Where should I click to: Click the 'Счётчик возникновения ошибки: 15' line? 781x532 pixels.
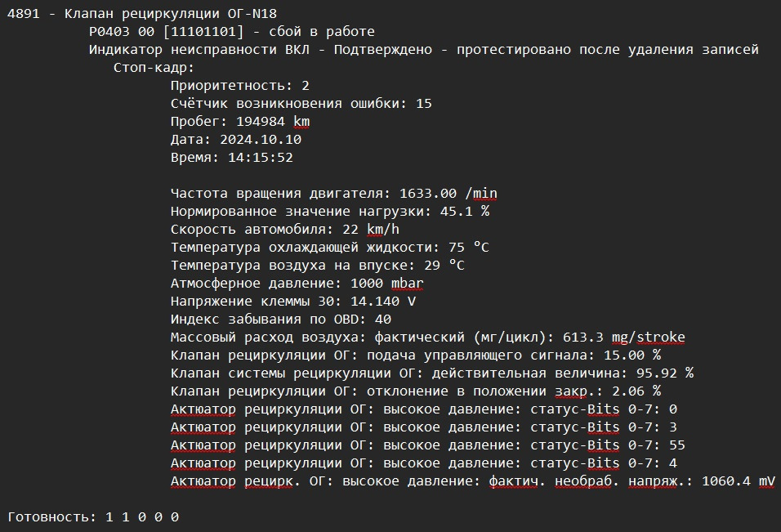click(301, 103)
